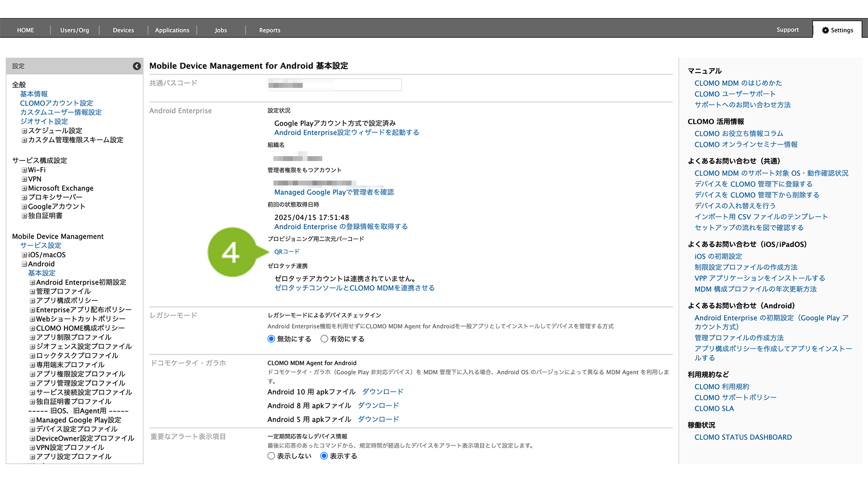This screenshot has height=488, width=868.
Task: Expand CLOMO HOME構成ポリシー node
Action: [32, 328]
